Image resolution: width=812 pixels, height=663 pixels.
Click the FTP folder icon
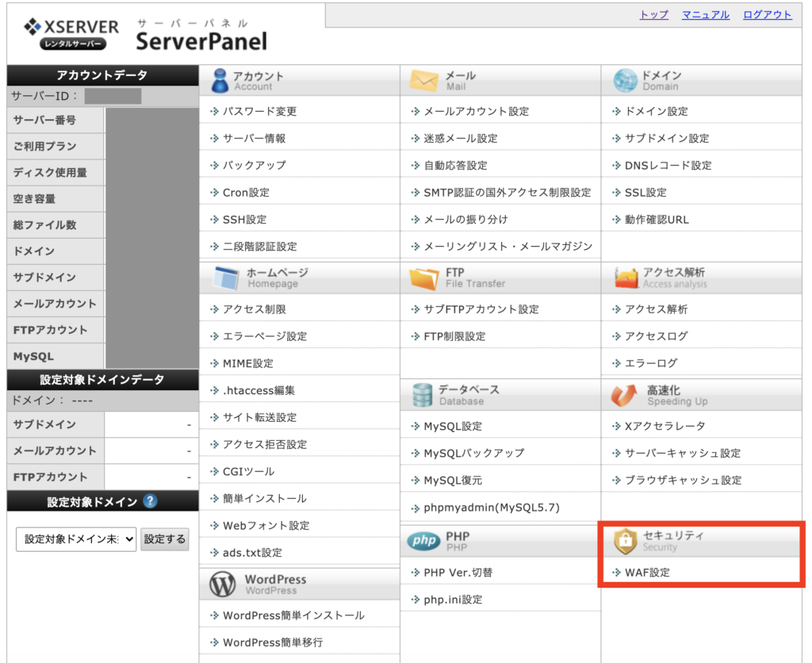pos(424,278)
